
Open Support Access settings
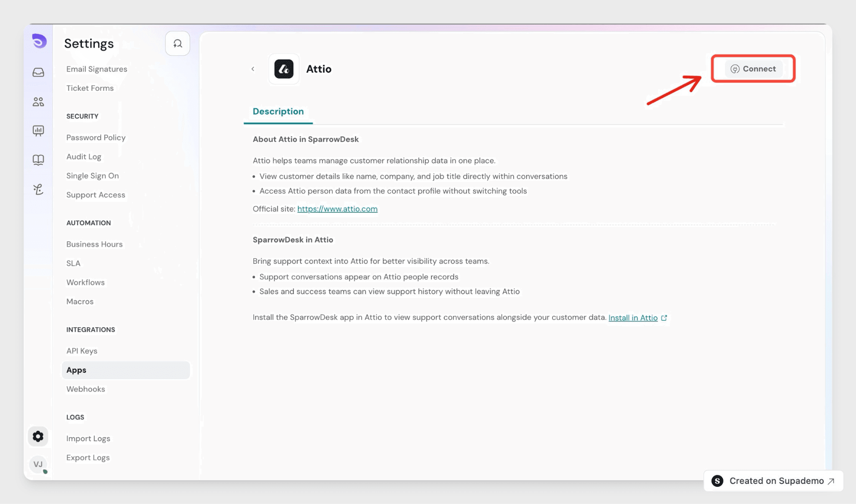[96, 195]
